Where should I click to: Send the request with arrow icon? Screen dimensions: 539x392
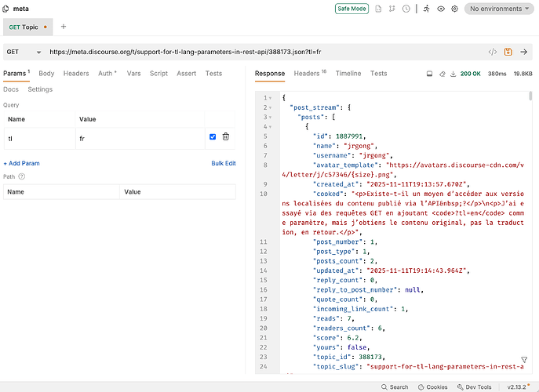523,52
